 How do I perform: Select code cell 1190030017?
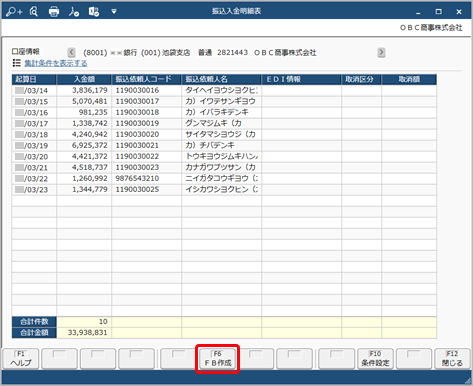click(x=147, y=101)
